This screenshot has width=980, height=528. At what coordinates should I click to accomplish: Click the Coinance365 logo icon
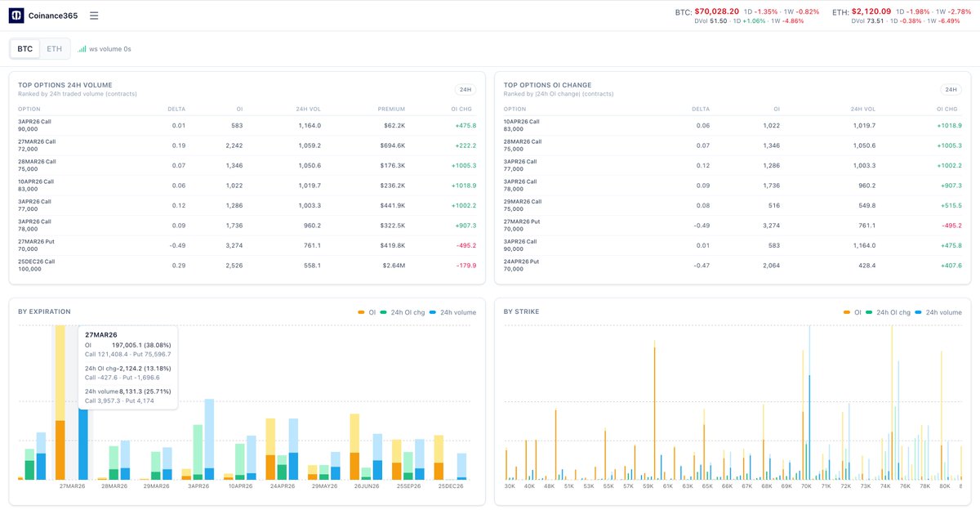pyautogui.click(x=16, y=16)
